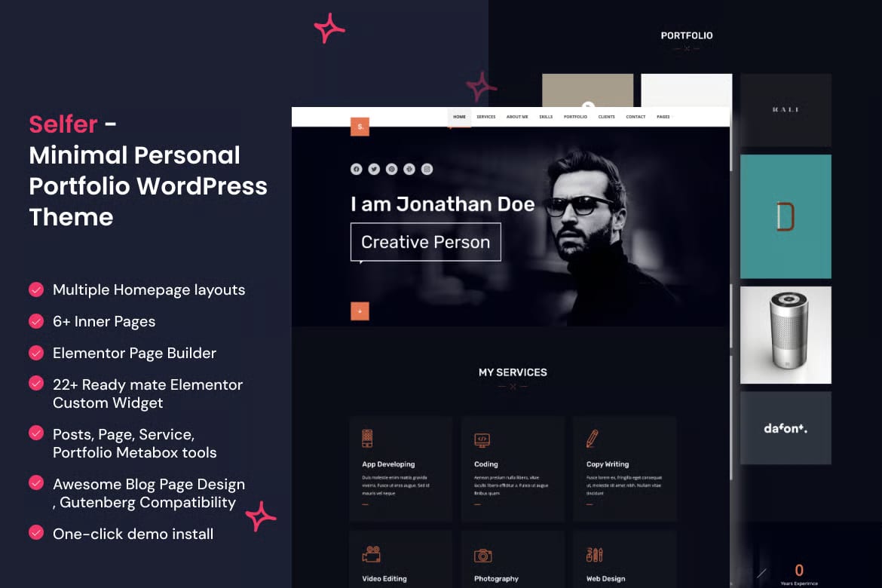Open the Pinterest social icon
This screenshot has height=588, width=882.
click(x=391, y=169)
